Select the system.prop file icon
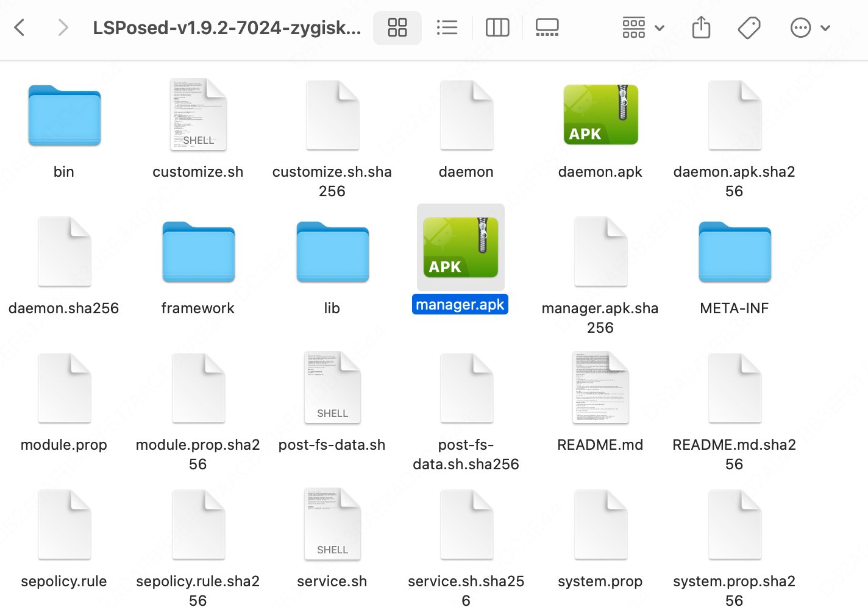The width and height of the screenshot is (868, 607). (x=600, y=524)
